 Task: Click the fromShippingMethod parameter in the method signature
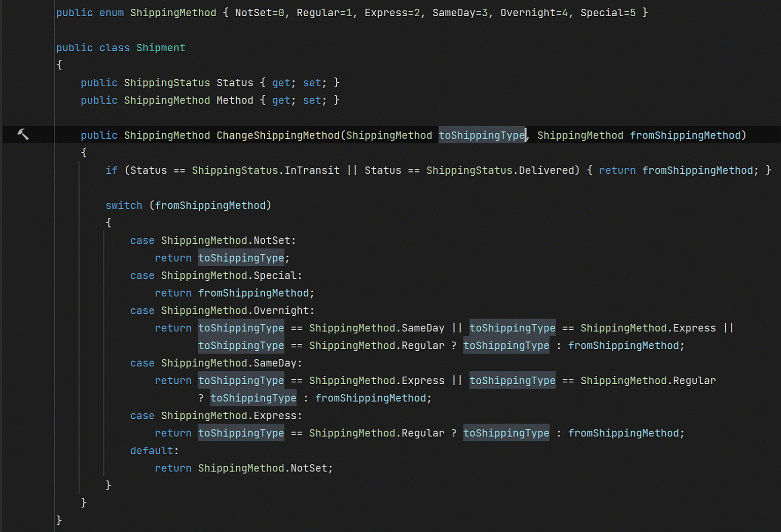pos(685,135)
